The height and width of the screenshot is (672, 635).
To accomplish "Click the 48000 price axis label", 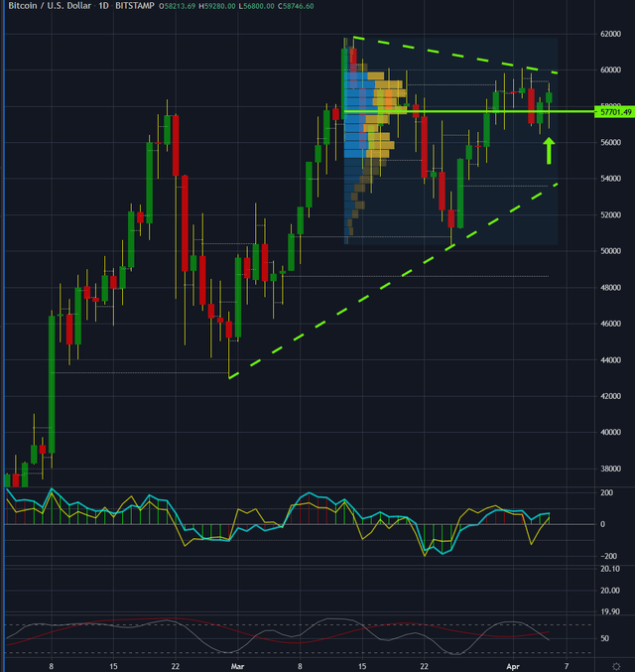I will pos(610,287).
